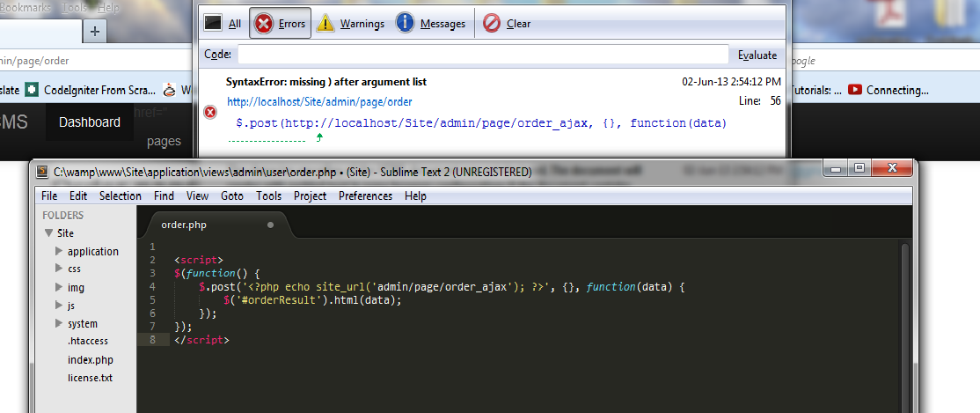Open Sublime Text Project menu
This screenshot has height=413, width=980.
click(x=310, y=195)
